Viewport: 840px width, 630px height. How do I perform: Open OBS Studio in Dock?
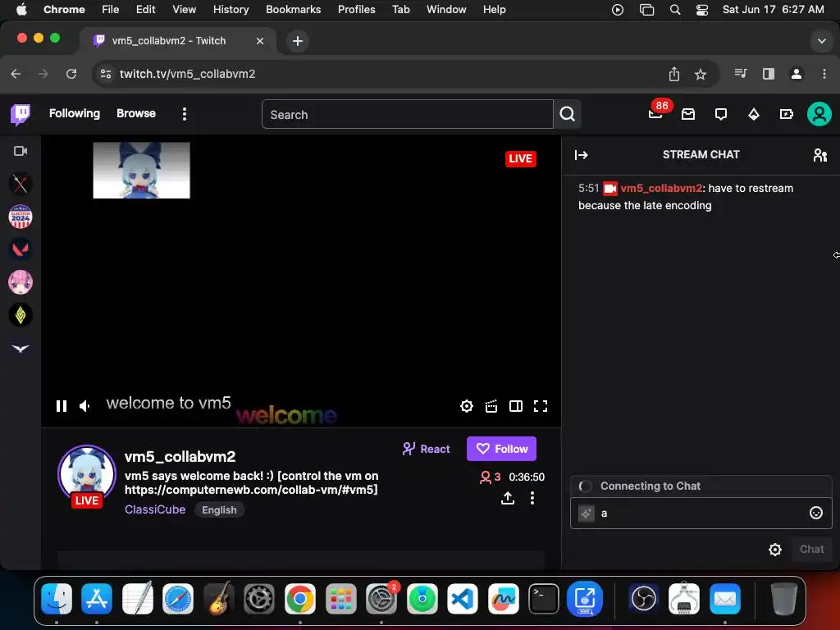pyautogui.click(x=643, y=598)
